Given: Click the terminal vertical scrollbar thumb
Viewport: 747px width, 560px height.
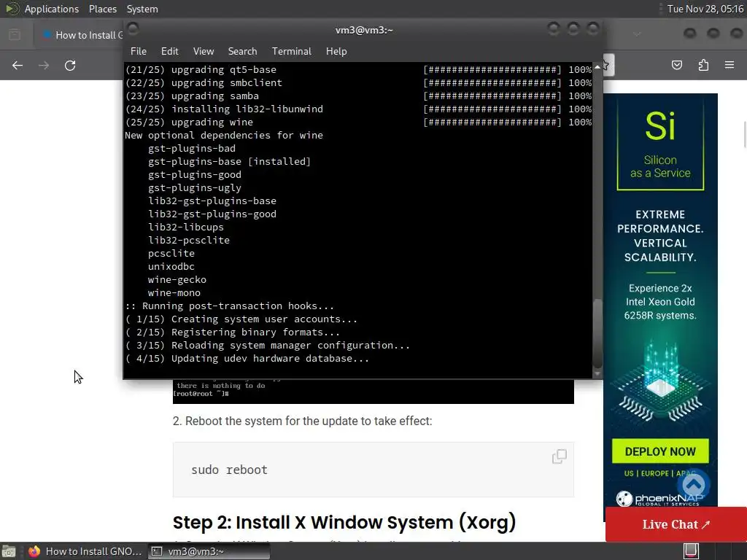Looking at the screenshot, I should pos(597,332).
